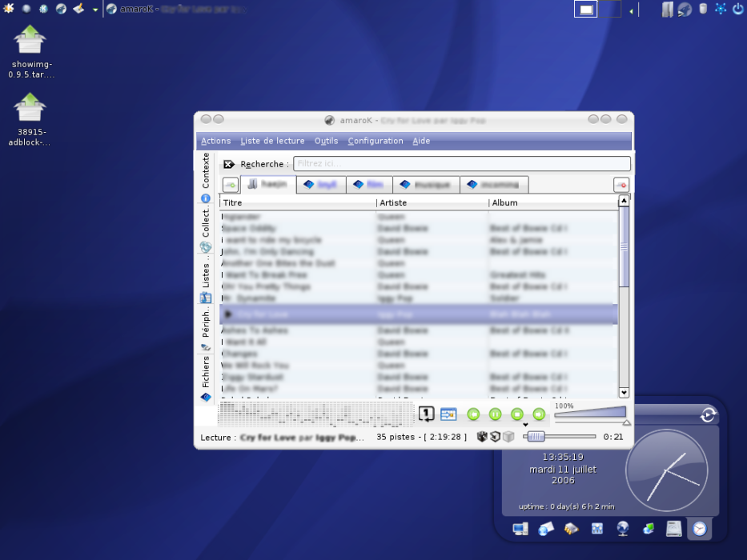The width and height of the screenshot is (747, 560).
Task: Click the playlist scrollbar down arrow
Action: [x=624, y=393]
